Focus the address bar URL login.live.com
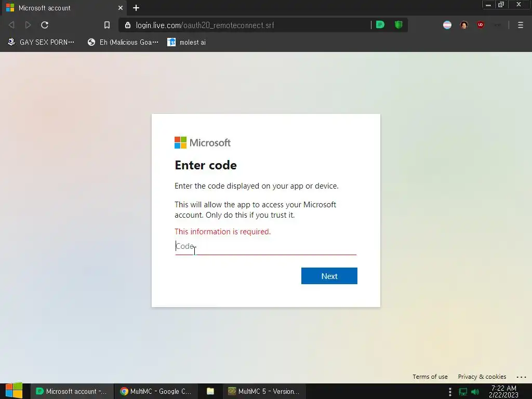532x399 pixels. coord(205,25)
